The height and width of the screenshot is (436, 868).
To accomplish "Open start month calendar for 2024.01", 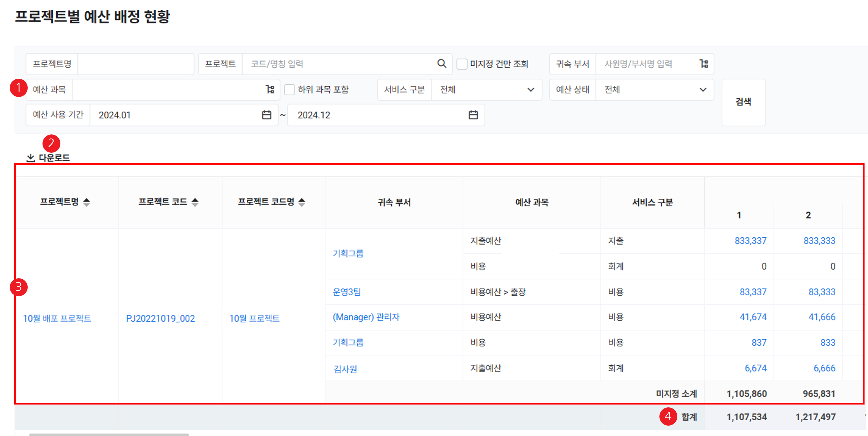I will point(266,115).
